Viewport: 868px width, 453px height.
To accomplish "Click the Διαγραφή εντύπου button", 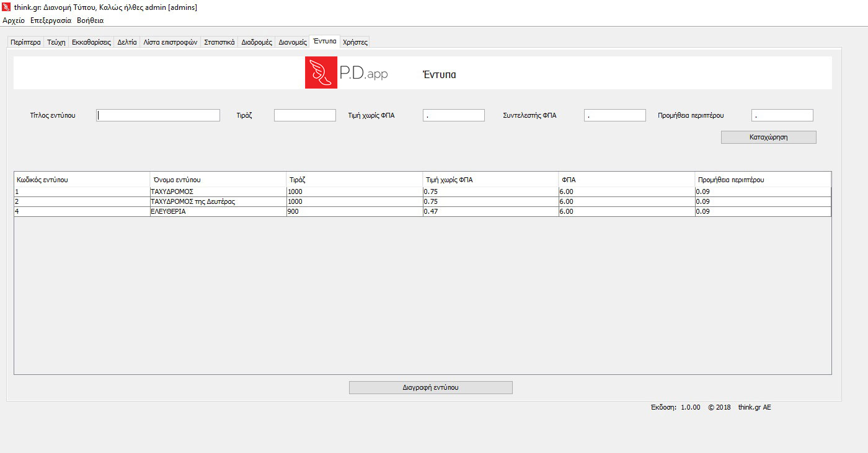I will [x=430, y=387].
